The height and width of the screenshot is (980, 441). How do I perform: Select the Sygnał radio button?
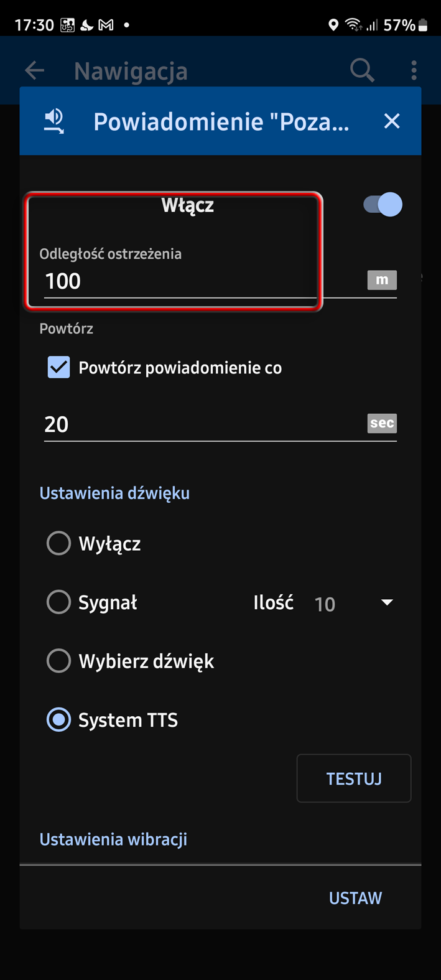[x=59, y=602]
